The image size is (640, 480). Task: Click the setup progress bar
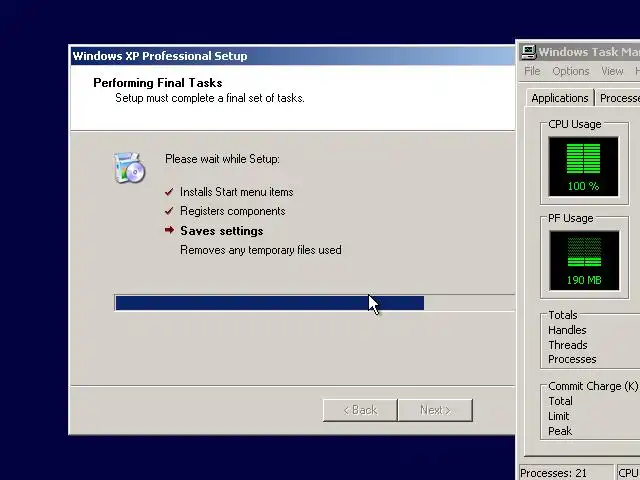(315, 303)
